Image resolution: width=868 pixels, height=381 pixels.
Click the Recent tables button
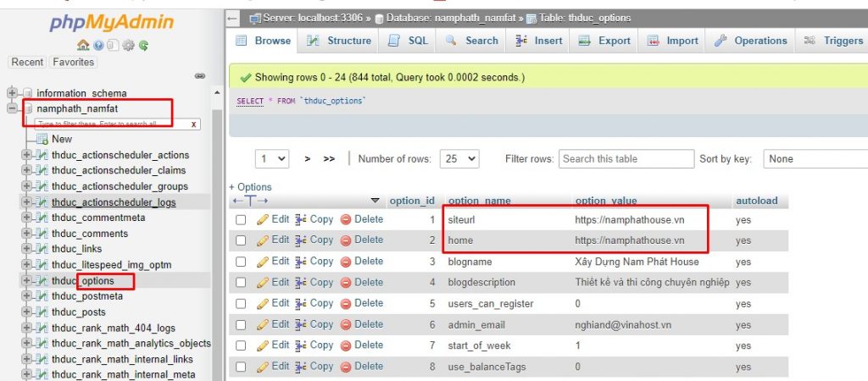point(27,62)
